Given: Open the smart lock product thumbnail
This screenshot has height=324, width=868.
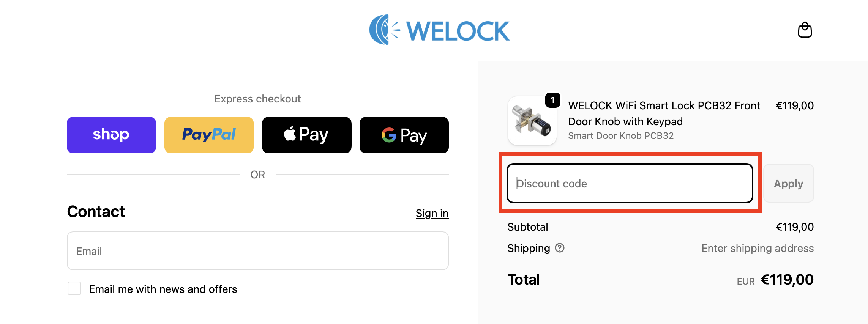Looking at the screenshot, I should point(532,121).
